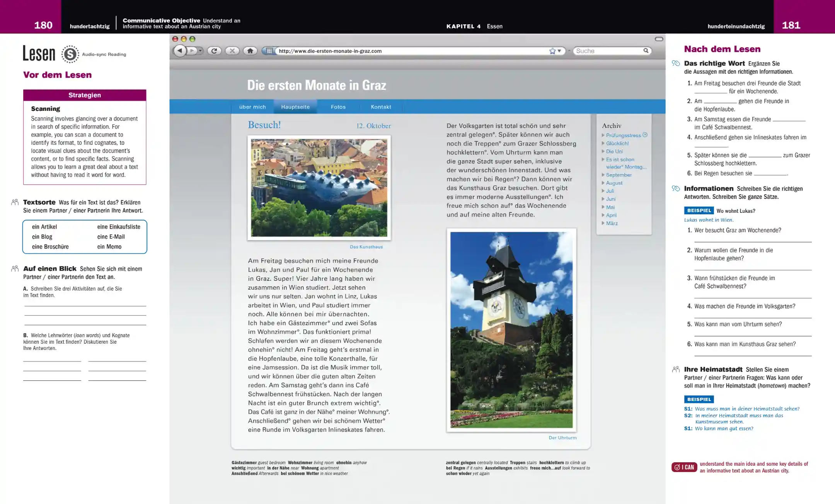Image resolution: width=835 pixels, height=504 pixels.
Task: Go to the browser home icon
Action: pos(250,51)
